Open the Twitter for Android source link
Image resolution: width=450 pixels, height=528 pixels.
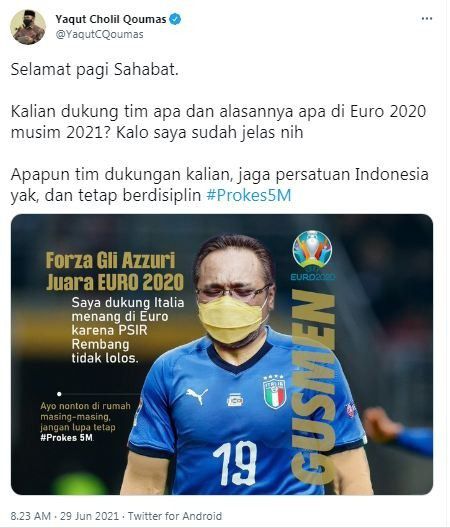(175, 516)
